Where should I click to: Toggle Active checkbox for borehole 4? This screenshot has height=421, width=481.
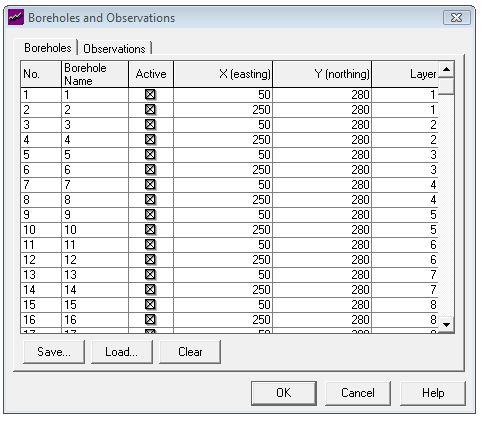(x=150, y=140)
